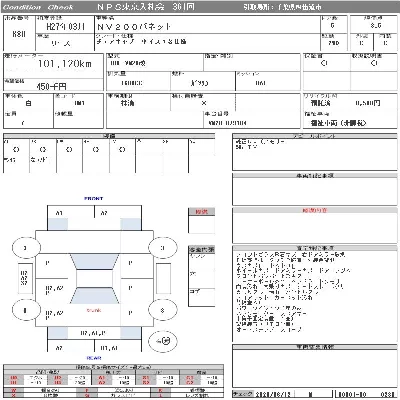Click the front-right tire circle on car diagram
The height and width of the screenshot is (400, 400).
(x=162, y=248)
